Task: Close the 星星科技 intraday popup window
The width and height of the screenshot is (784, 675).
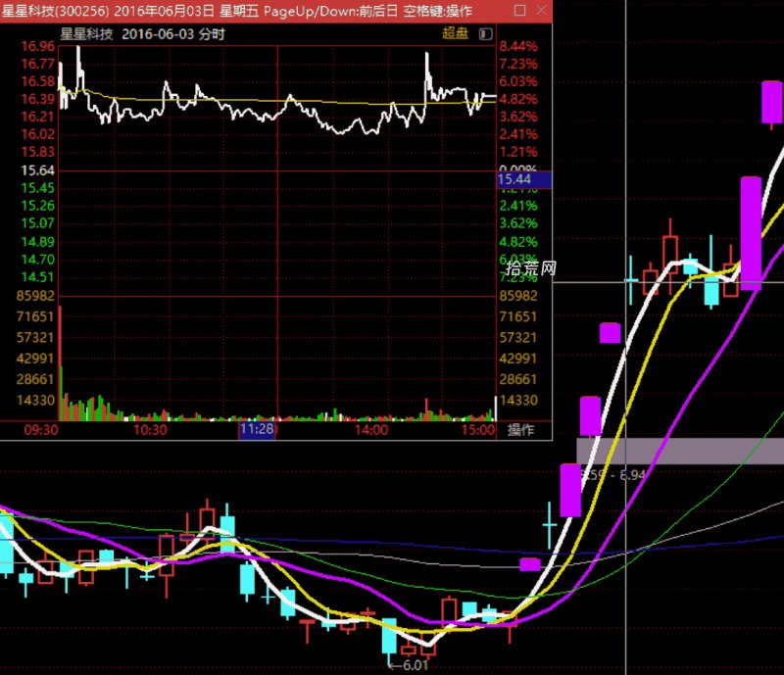Action: tap(541, 10)
